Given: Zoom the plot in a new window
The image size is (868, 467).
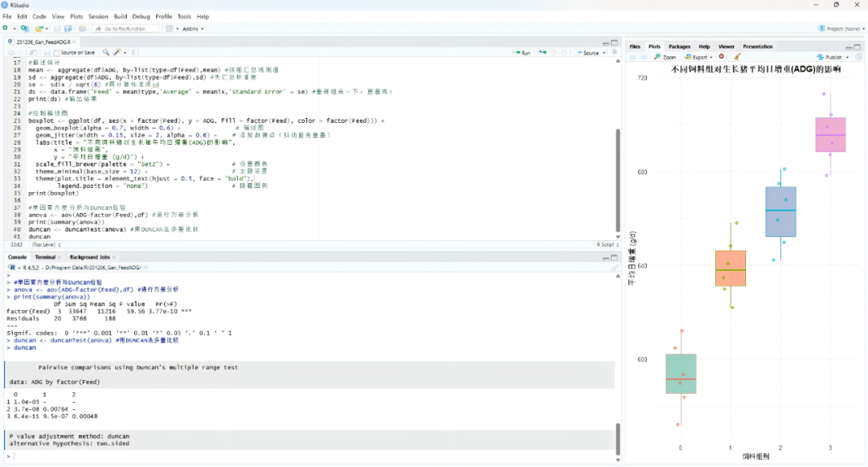Looking at the screenshot, I should pos(665,57).
